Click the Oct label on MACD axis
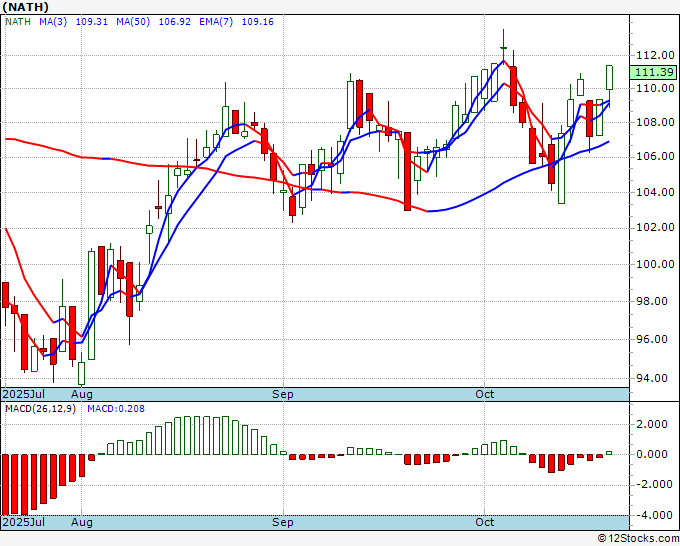 tap(484, 522)
